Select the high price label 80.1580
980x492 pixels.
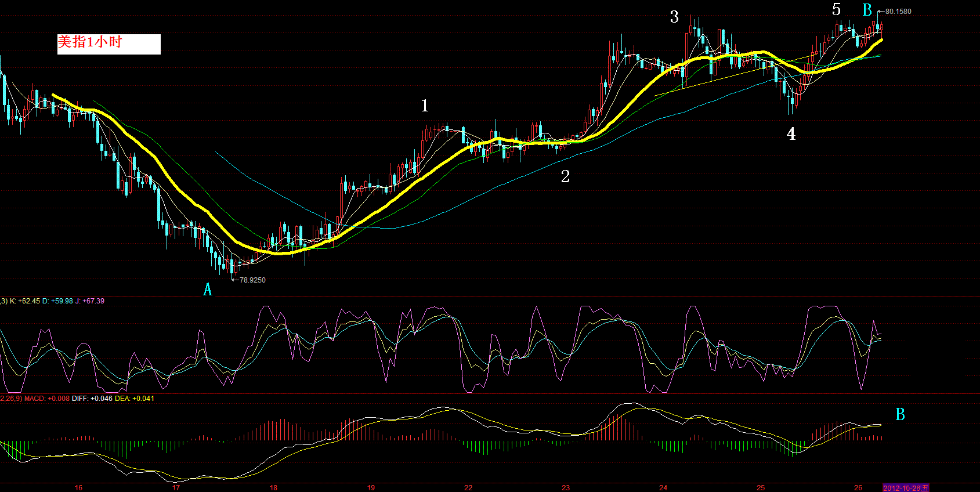(898, 12)
